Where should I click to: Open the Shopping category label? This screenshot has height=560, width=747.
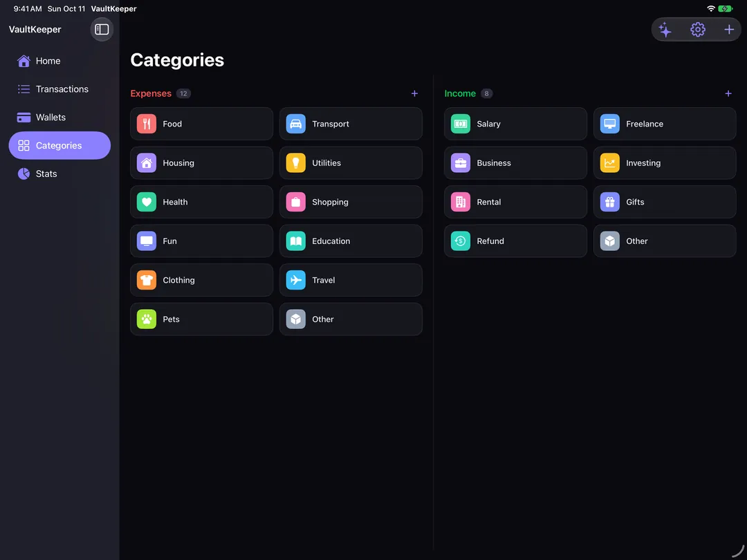coord(330,202)
